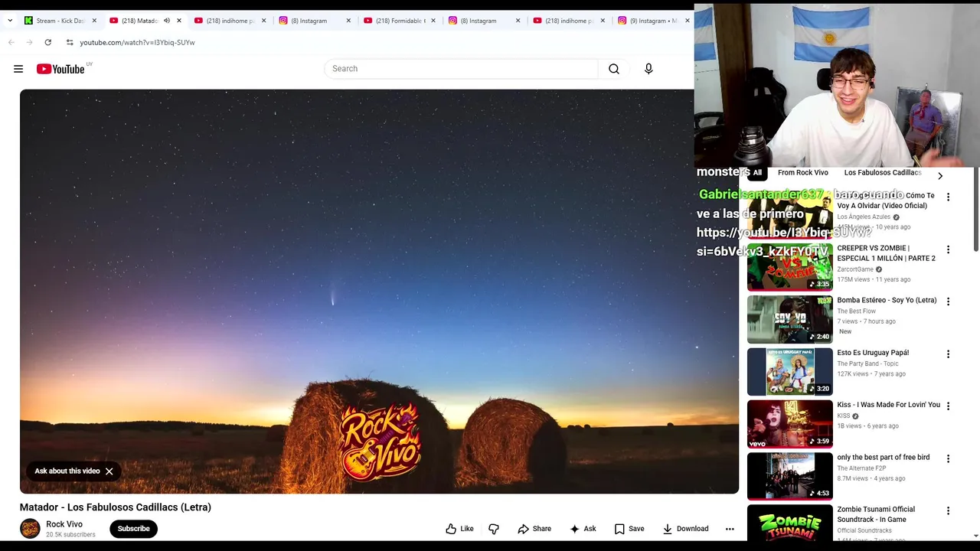Viewport: 980px width, 551px height.
Task: Open the Bomba Estéreo Soy Yo thumbnail
Action: point(789,319)
